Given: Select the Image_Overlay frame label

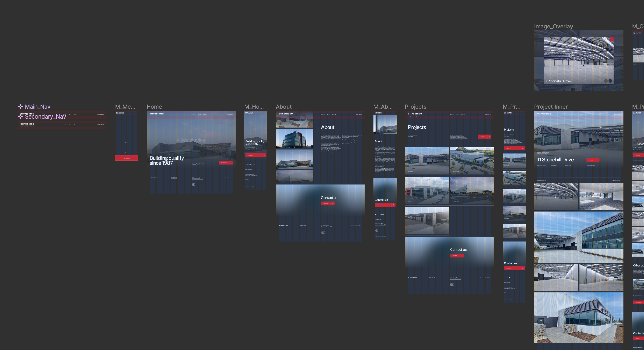Looking at the screenshot, I should (553, 26).
